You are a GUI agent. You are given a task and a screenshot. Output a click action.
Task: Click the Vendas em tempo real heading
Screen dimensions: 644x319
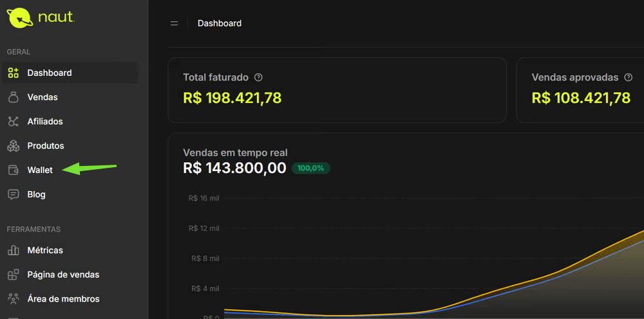point(235,152)
